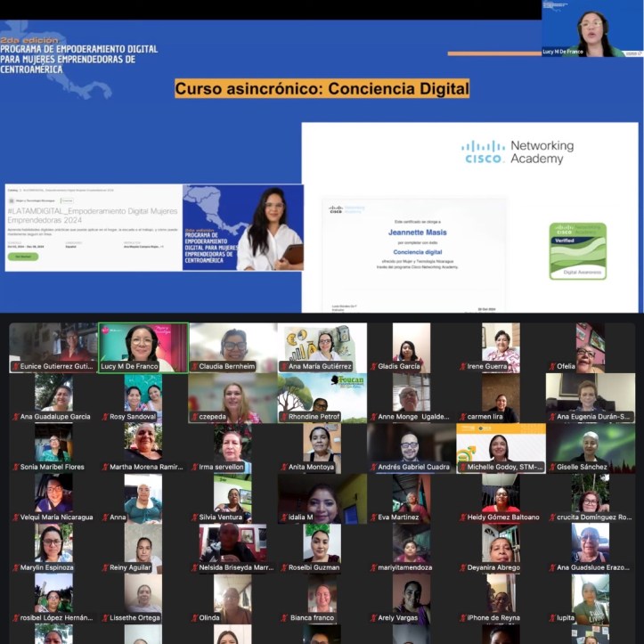Click the 'PROGRAMA DE EMPODERAMIENTO DIGITAL' title in the top-left

point(79,59)
